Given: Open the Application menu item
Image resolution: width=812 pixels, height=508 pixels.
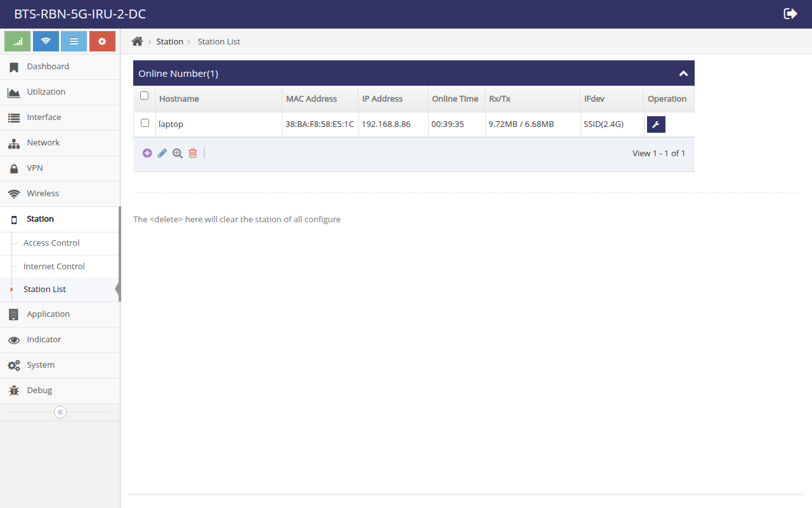Looking at the screenshot, I should [60, 314].
